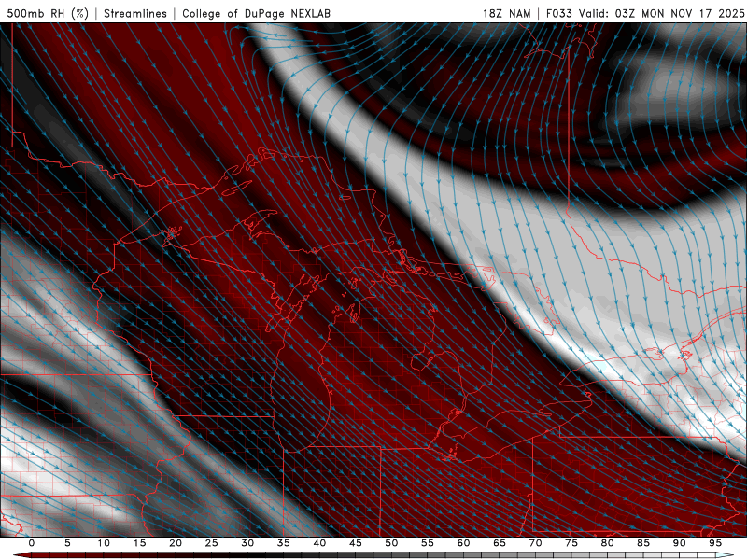This screenshot has width=747, height=560.
Task: Click the '500mb RH (%)' title text
Action: 48,13
